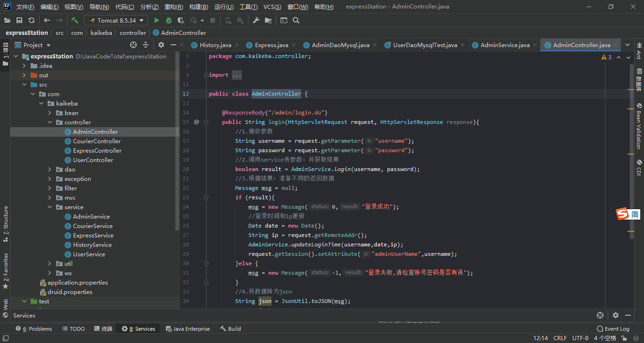This screenshot has height=343, width=644.
Task: Click the gutter @ icon on line 15
Action: (197, 122)
